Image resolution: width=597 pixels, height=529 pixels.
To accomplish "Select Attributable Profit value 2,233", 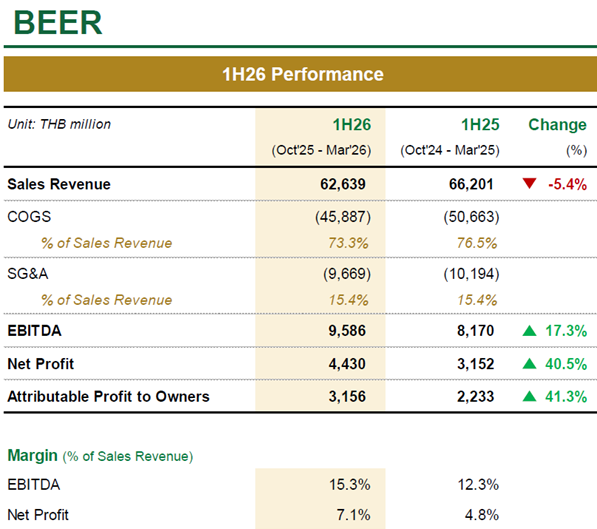I will coord(476,396).
